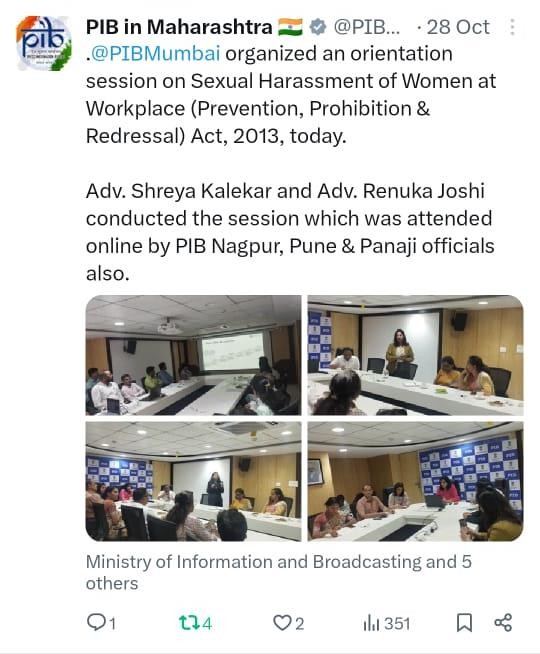The width and height of the screenshot is (540, 654).
Task: Open the three-dot more options menu
Action: pyautogui.click(x=512, y=27)
